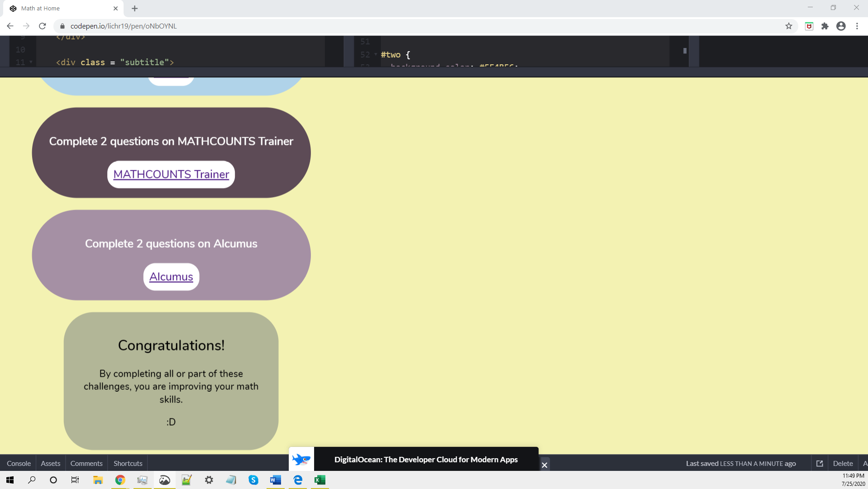This screenshot has height=489, width=868.
Task: Focus the address bar URL field
Action: tap(421, 26)
